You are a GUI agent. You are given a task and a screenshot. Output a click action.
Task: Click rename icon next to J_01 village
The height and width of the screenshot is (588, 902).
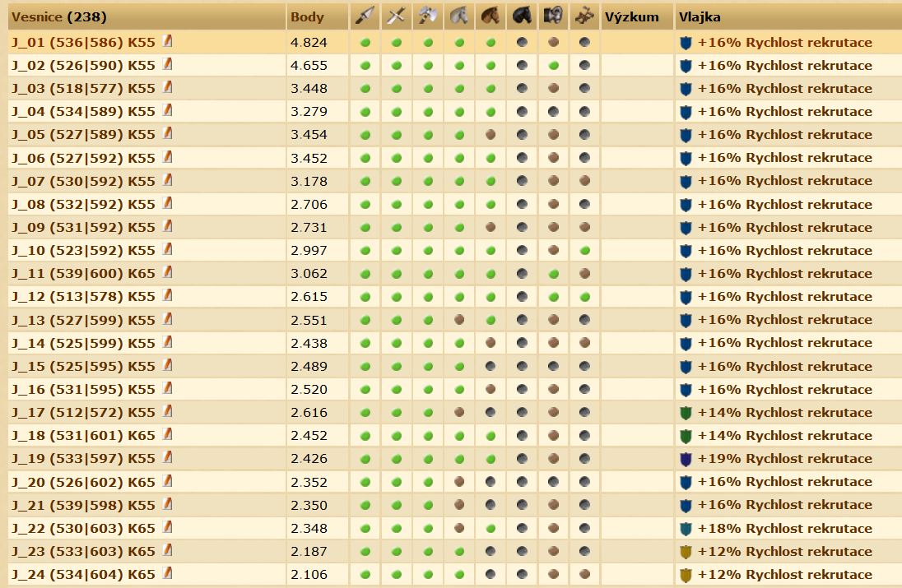pyautogui.click(x=167, y=41)
